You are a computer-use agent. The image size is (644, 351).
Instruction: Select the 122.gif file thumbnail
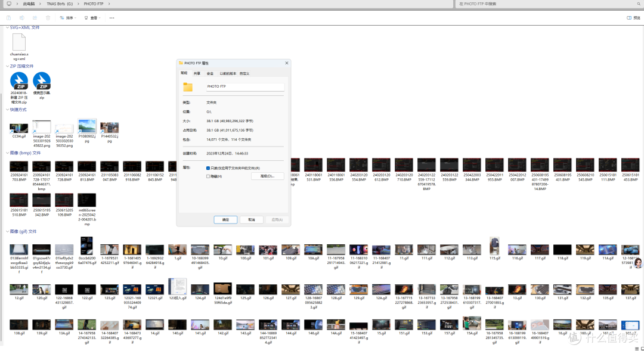[86, 290]
